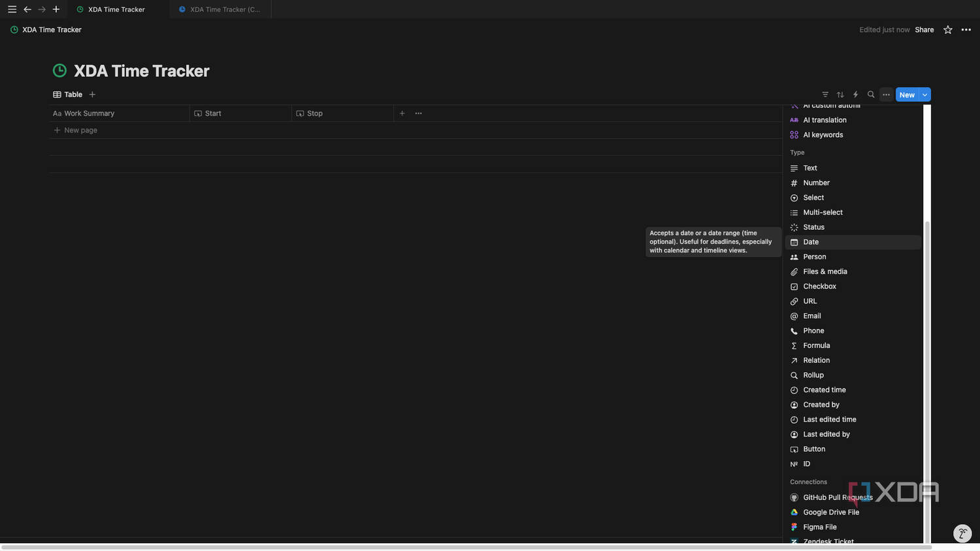
Task: Click the Start column header
Action: point(240,113)
